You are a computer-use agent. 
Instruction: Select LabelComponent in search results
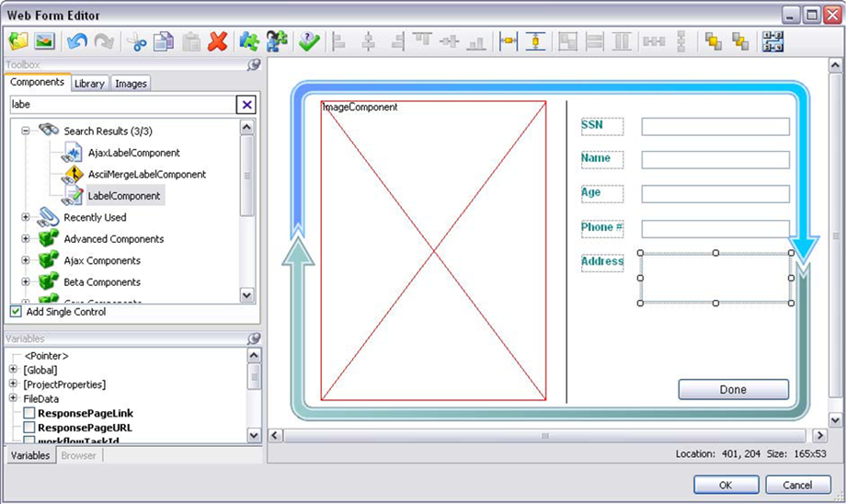pyautogui.click(x=124, y=196)
